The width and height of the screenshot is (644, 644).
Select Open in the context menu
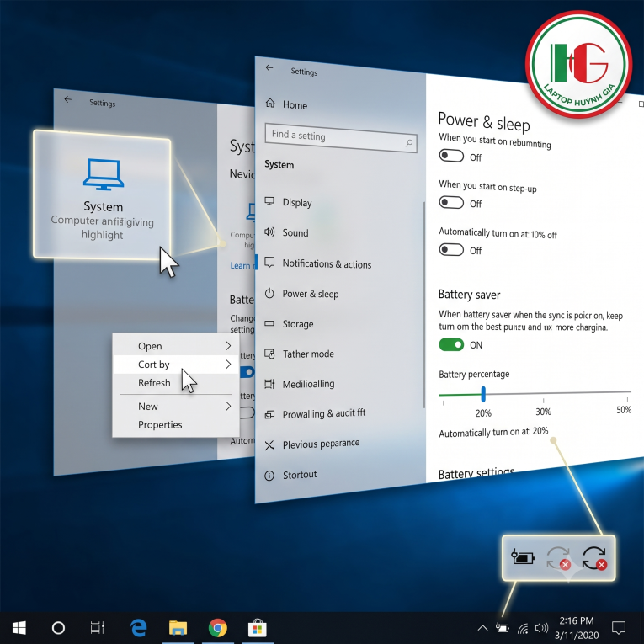click(x=150, y=346)
